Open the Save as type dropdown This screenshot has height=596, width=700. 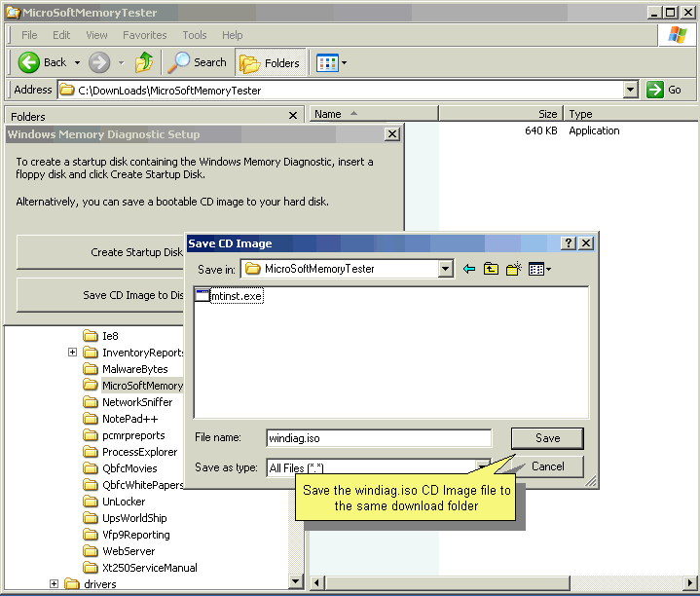483,467
